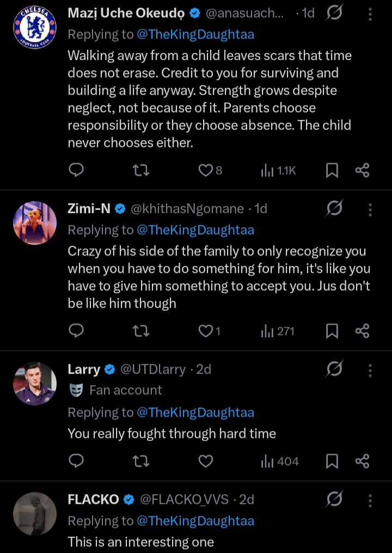Open the @UTDlarry profile handle

click(x=153, y=369)
